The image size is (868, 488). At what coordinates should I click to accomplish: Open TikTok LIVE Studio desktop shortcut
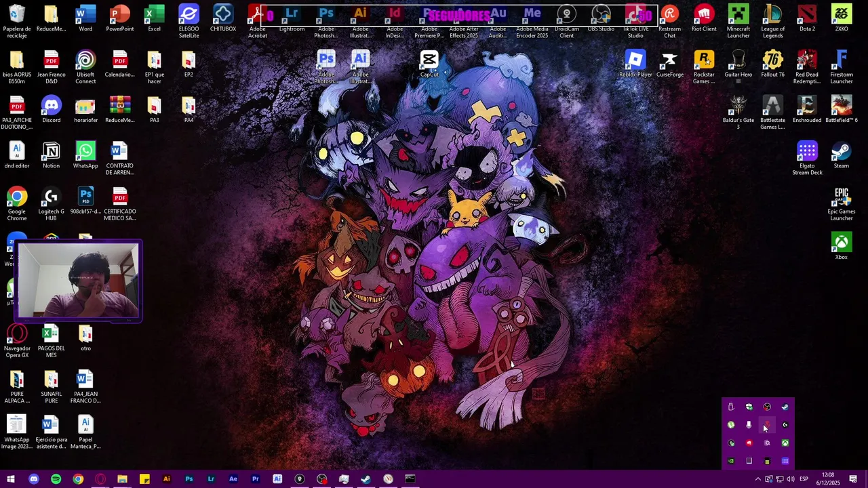click(x=635, y=21)
